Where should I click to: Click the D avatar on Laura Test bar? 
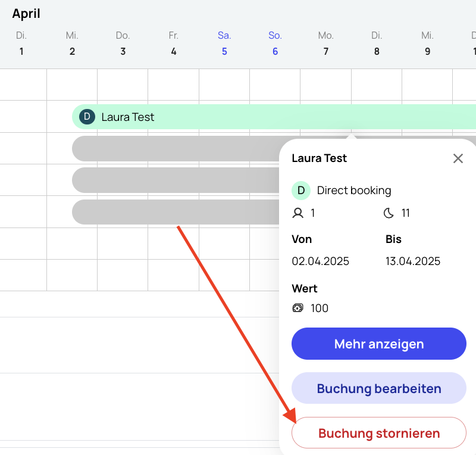click(x=87, y=117)
